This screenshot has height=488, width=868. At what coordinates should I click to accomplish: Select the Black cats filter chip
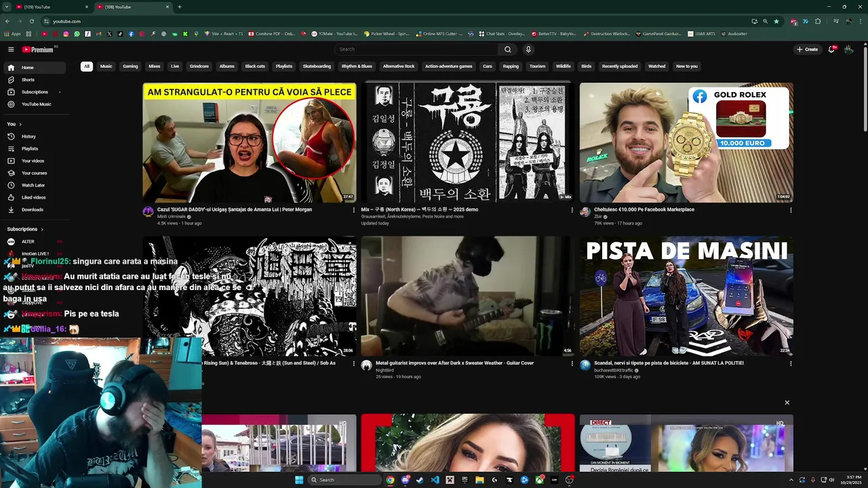255,66
